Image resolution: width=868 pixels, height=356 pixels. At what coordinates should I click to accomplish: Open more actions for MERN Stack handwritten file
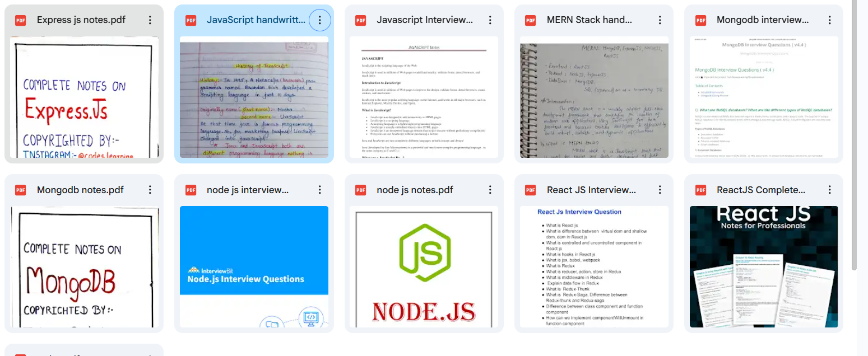[x=660, y=20]
